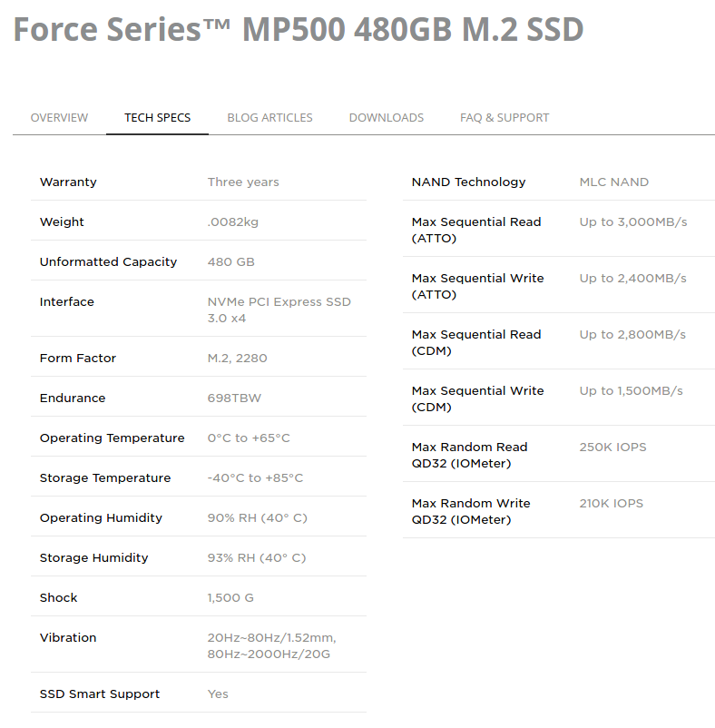
Task: Click the Form Factor label
Action: [x=78, y=358]
